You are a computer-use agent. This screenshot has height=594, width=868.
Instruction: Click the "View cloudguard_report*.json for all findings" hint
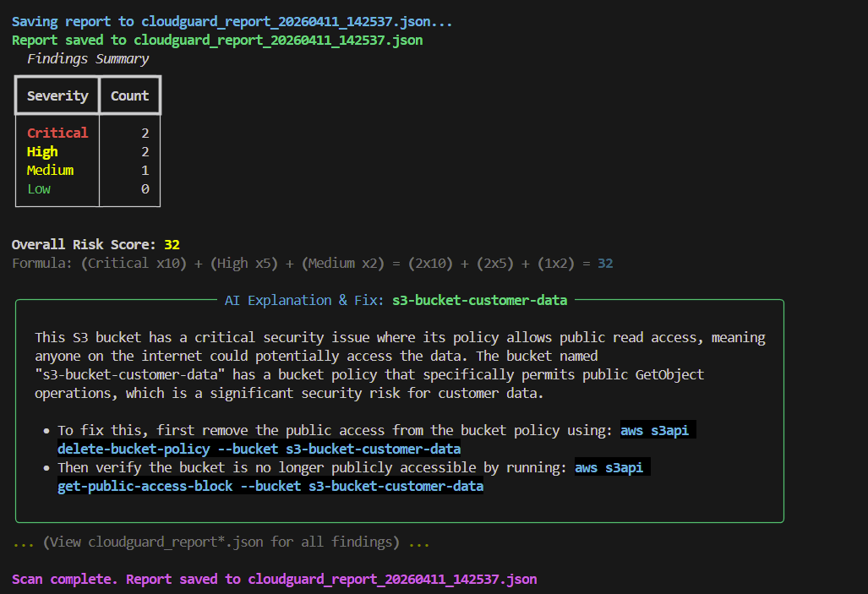pos(221,542)
